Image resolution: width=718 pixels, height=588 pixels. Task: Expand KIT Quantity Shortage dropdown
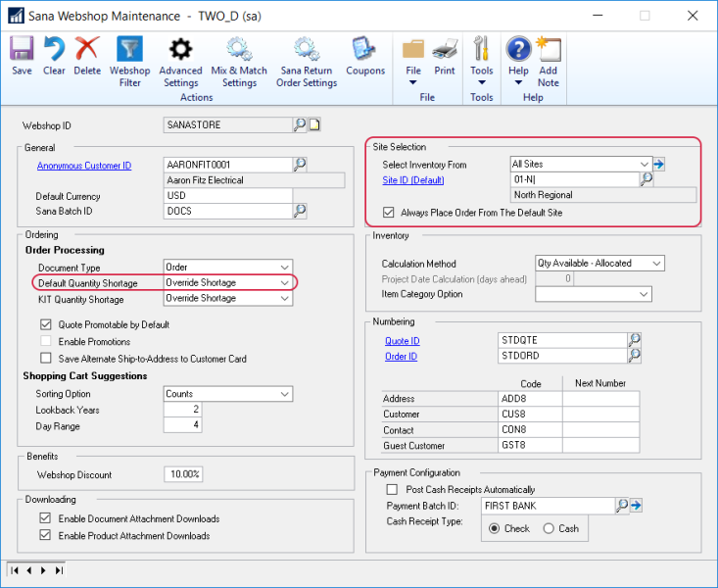click(x=284, y=298)
